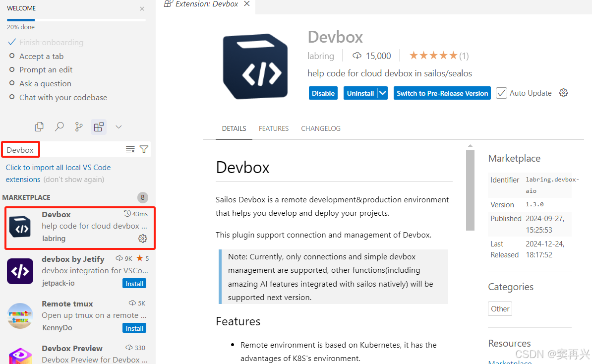592x364 pixels.
Task: Click identifier value labring.devbox-aio
Action: (x=552, y=185)
